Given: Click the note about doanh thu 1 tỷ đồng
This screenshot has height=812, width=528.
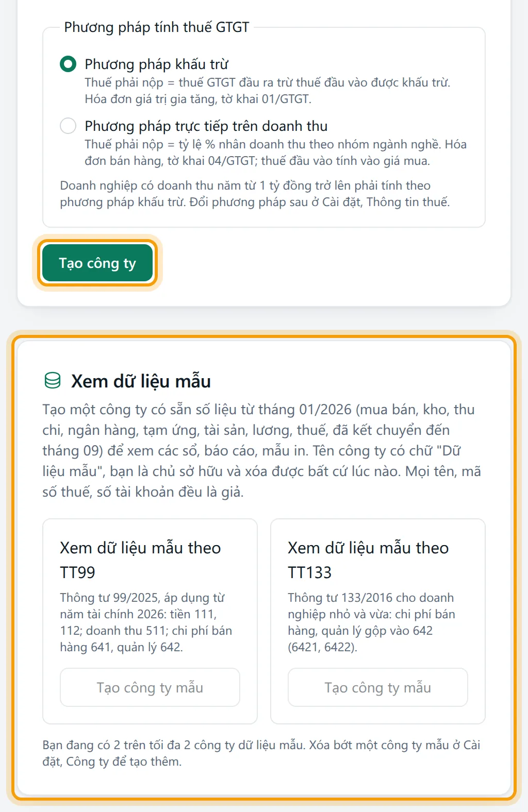Looking at the screenshot, I should click(255, 194).
